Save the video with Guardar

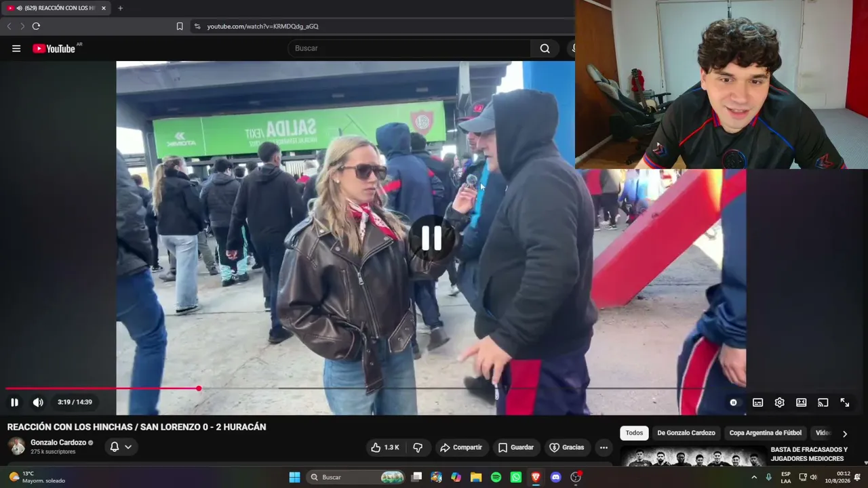click(x=515, y=447)
